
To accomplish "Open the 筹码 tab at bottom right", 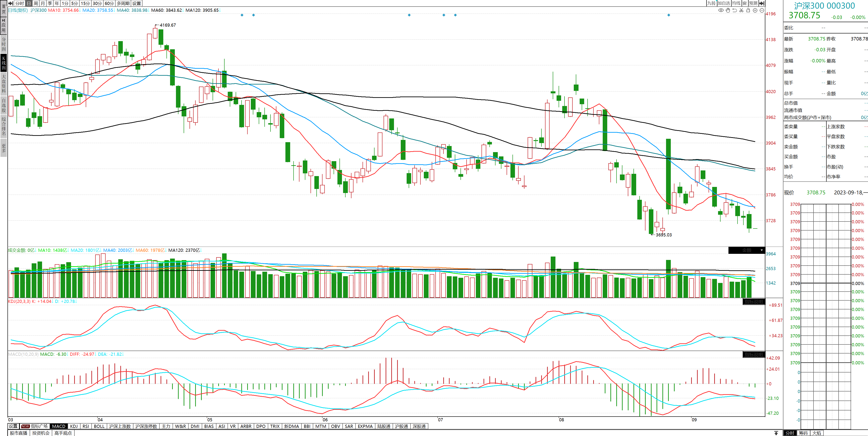I will (803, 433).
